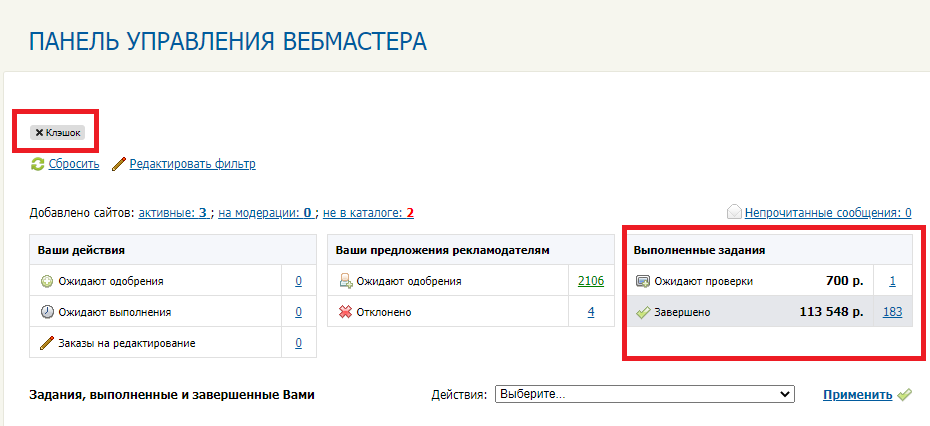Click the Завершено row label
Screen dimensions: 930x426
coord(682,312)
